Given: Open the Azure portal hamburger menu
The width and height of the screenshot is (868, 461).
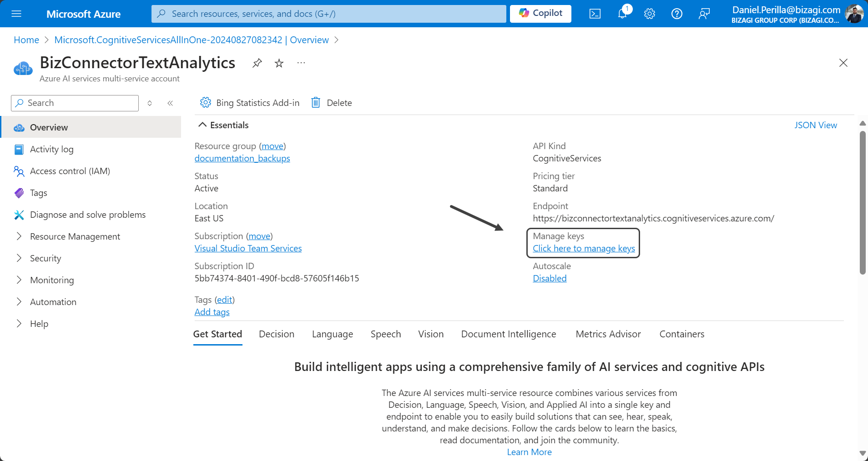Looking at the screenshot, I should (16, 14).
